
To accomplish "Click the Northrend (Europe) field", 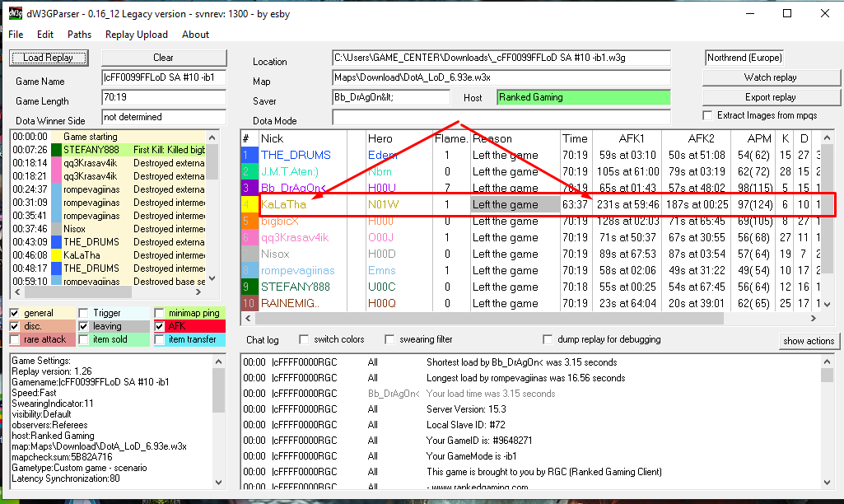I will 744,58.
